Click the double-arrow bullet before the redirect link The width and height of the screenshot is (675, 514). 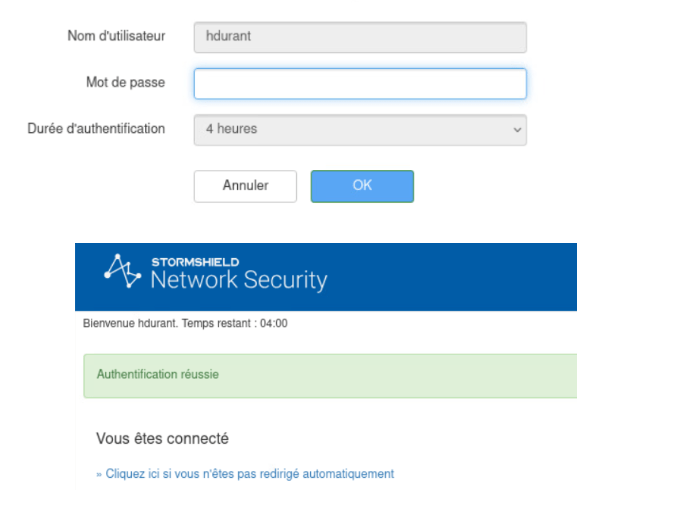pos(100,474)
